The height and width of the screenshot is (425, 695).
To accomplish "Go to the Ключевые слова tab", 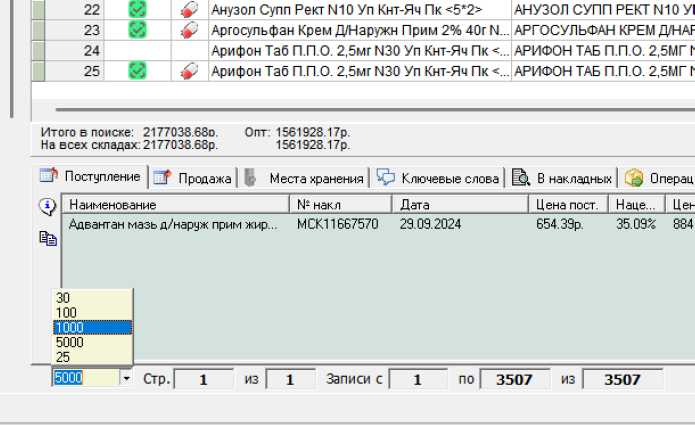I will 438,178.
